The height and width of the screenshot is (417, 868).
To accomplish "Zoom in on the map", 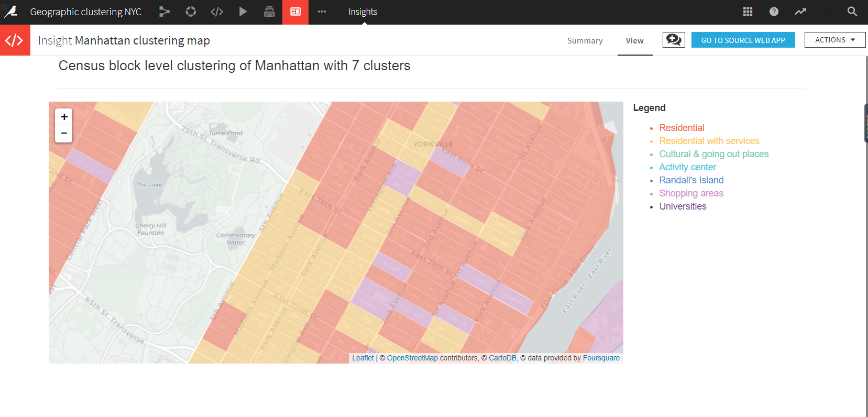I will pos(64,117).
